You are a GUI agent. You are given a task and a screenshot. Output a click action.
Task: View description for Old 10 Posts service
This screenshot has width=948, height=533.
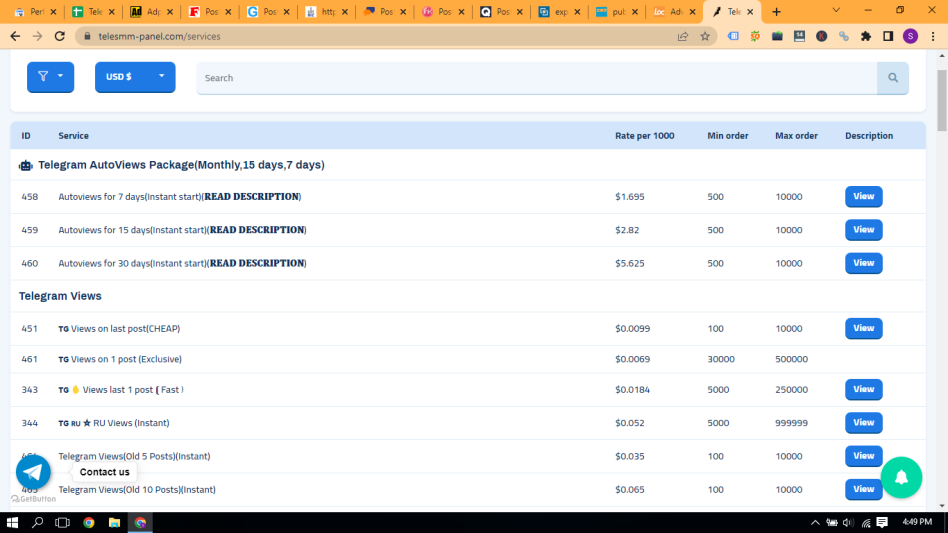[x=863, y=489]
